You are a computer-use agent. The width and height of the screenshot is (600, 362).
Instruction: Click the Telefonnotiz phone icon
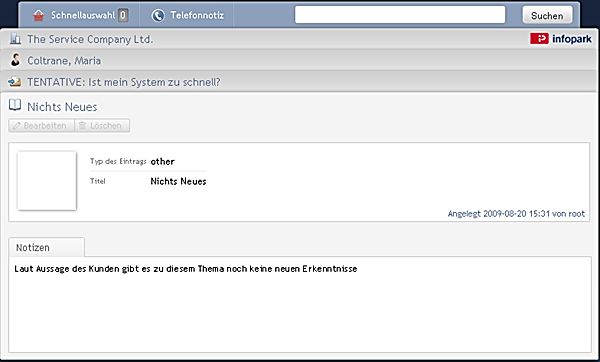158,15
